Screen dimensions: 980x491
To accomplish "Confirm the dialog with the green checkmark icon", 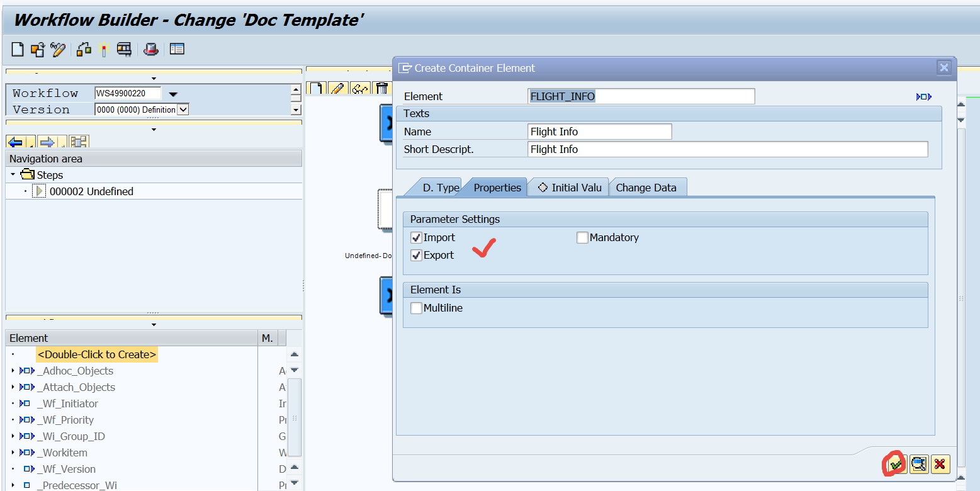I will (x=894, y=464).
